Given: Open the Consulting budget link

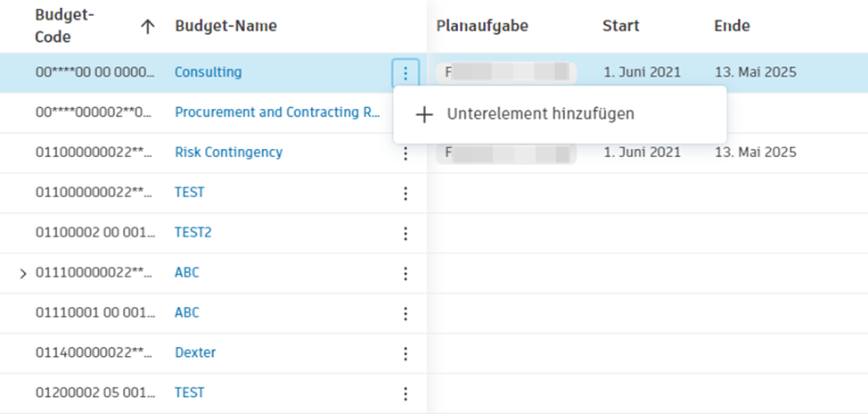Looking at the screenshot, I should coord(208,72).
